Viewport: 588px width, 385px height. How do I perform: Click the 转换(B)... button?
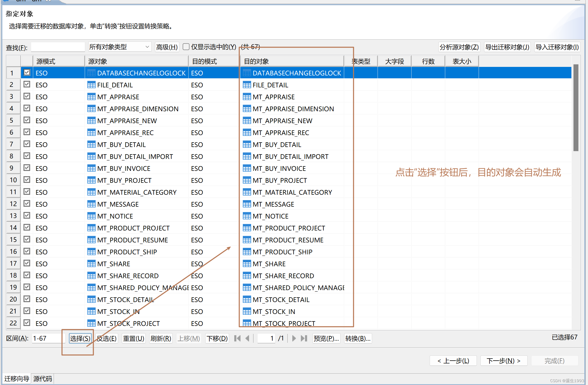coord(358,338)
